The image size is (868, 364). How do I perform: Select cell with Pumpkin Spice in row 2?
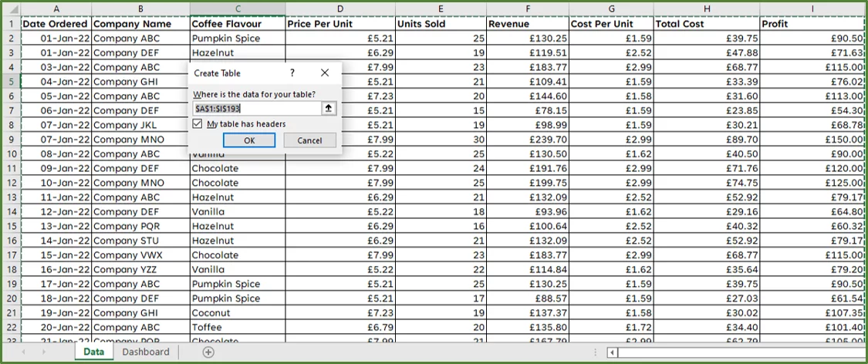click(238, 38)
